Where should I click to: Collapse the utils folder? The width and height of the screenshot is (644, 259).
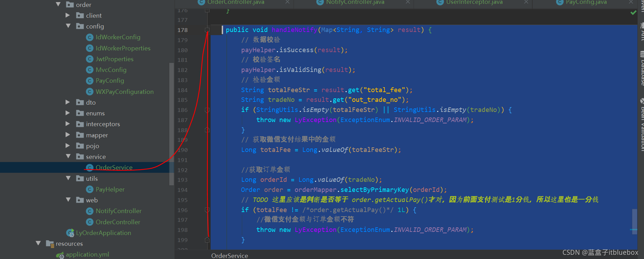coord(68,178)
